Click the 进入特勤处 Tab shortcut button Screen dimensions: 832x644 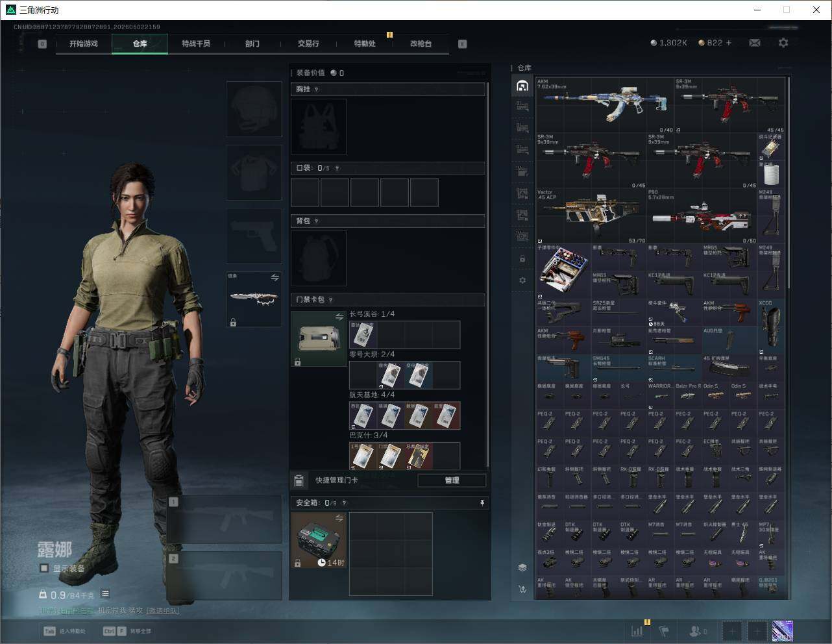[65, 631]
